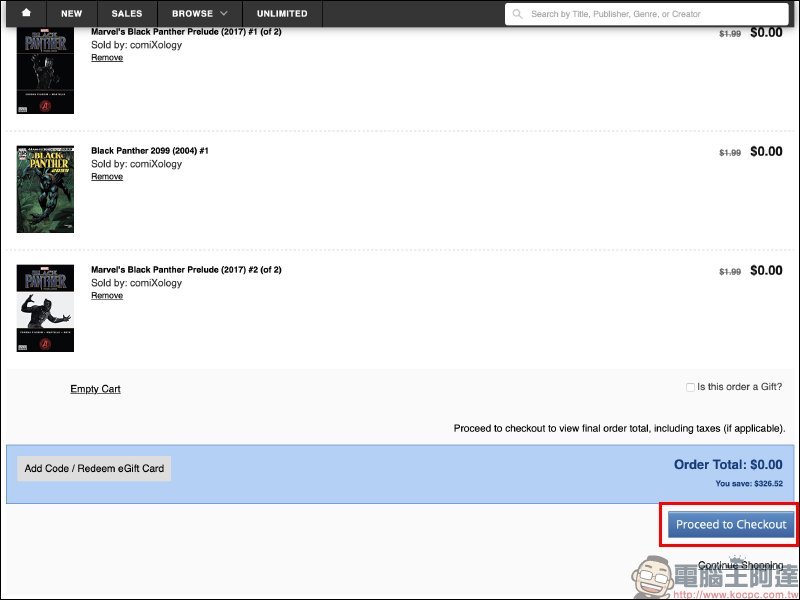The height and width of the screenshot is (600, 800).
Task: Click into the search field
Action: (x=650, y=14)
